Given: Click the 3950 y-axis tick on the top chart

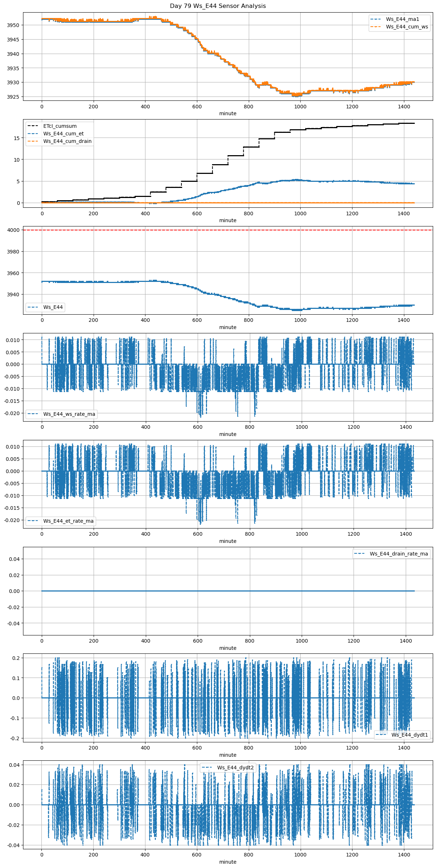Looking at the screenshot, I should 13,25.
